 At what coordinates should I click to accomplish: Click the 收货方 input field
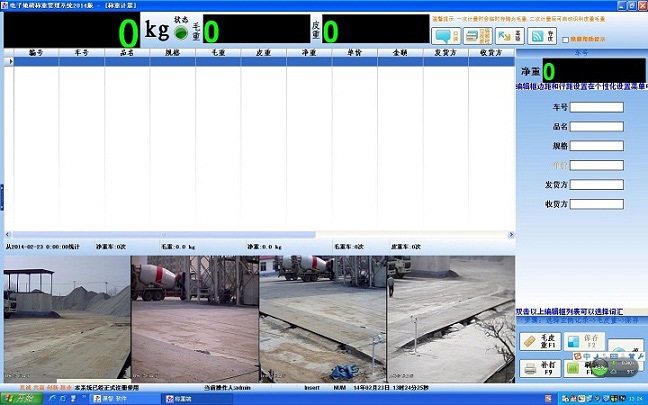click(597, 204)
